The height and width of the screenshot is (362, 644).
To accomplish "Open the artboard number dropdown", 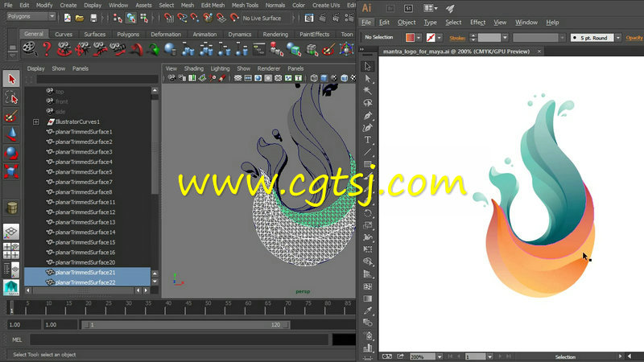I will (489, 356).
